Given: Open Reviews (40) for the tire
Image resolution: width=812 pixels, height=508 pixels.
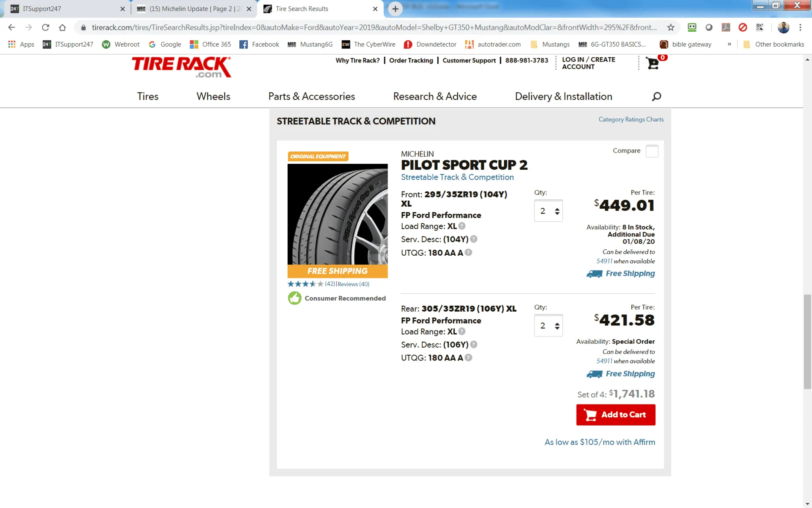Looking at the screenshot, I should pyautogui.click(x=353, y=284).
